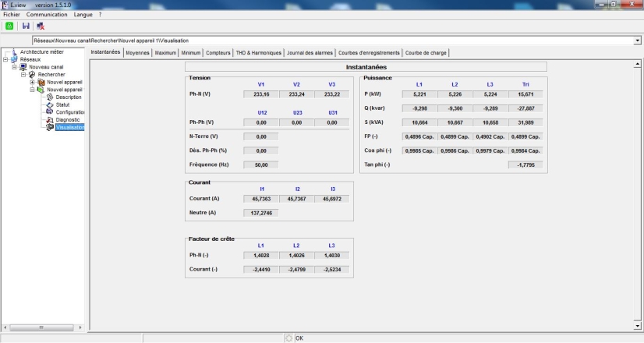This screenshot has width=644, height=343.
Task: Open the navigation path dropdown arrow
Action: tap(638, 41)
